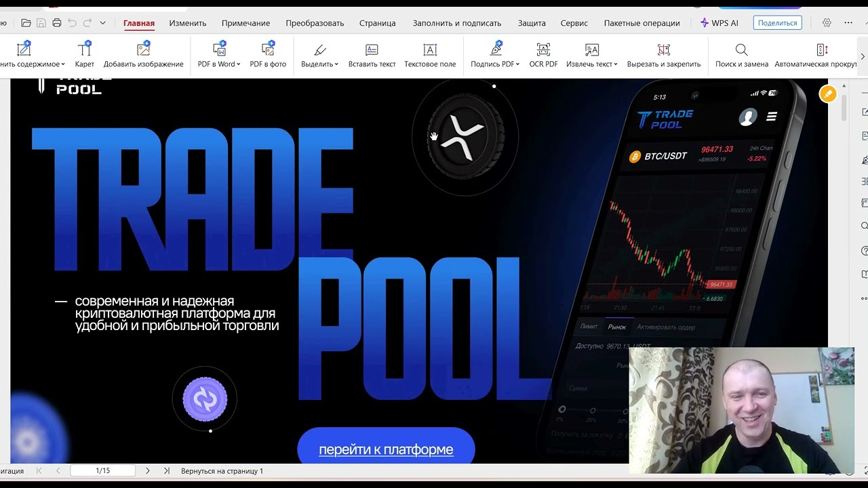Select the Текстовое поле tool
The image size is (868, 488).
pyautogui.click(x=430, y=56)
